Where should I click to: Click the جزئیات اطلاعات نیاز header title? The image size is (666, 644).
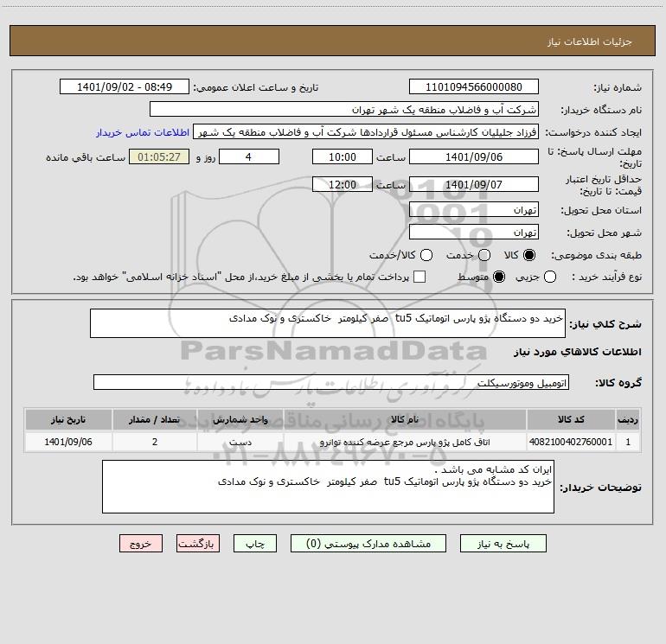(589, 41)
